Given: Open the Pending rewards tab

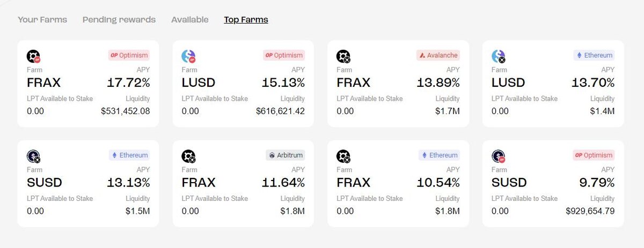Looking at the screenshot, I should tap(119, 20).
